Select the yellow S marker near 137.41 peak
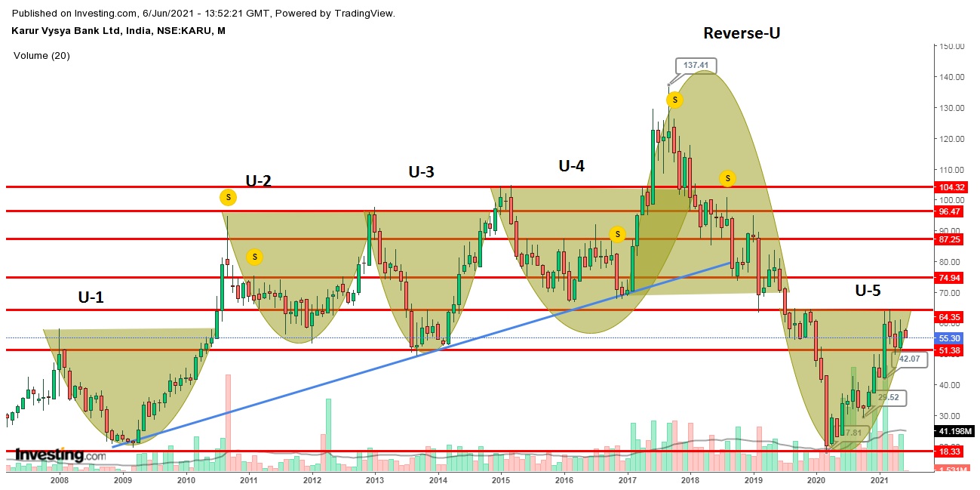The image size is (980, 490). point(675,99)
